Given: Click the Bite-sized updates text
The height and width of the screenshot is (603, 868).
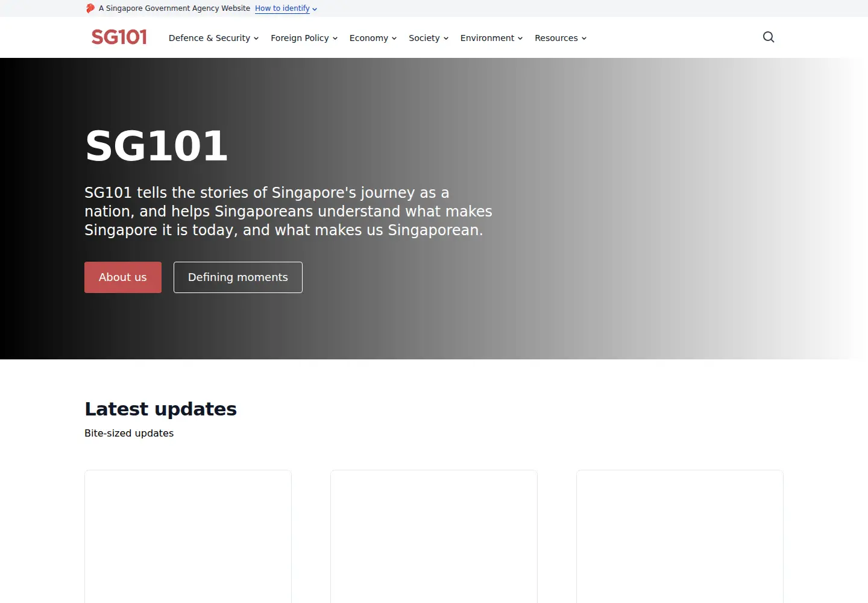Looking at the screenshot, I should pyautogui.click(x=129, y=433).
